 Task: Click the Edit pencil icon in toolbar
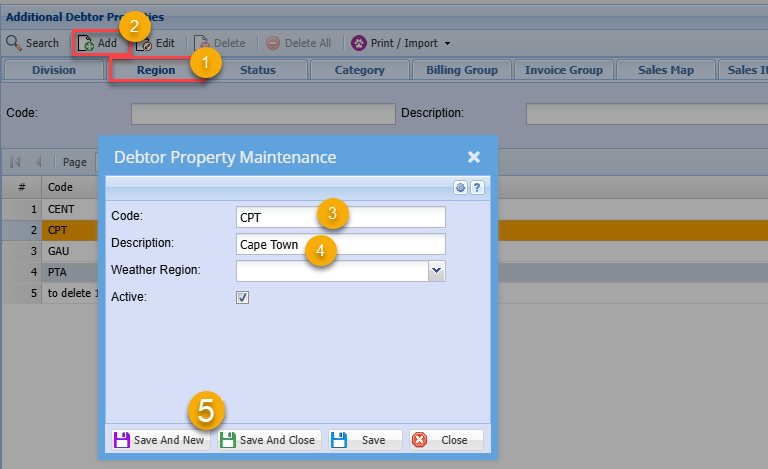144,44
